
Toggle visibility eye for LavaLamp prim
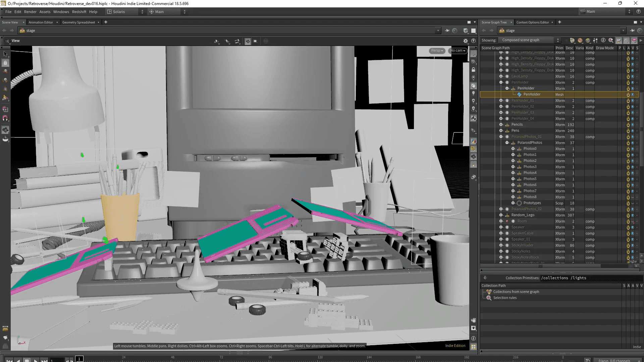tap(633, 76)
